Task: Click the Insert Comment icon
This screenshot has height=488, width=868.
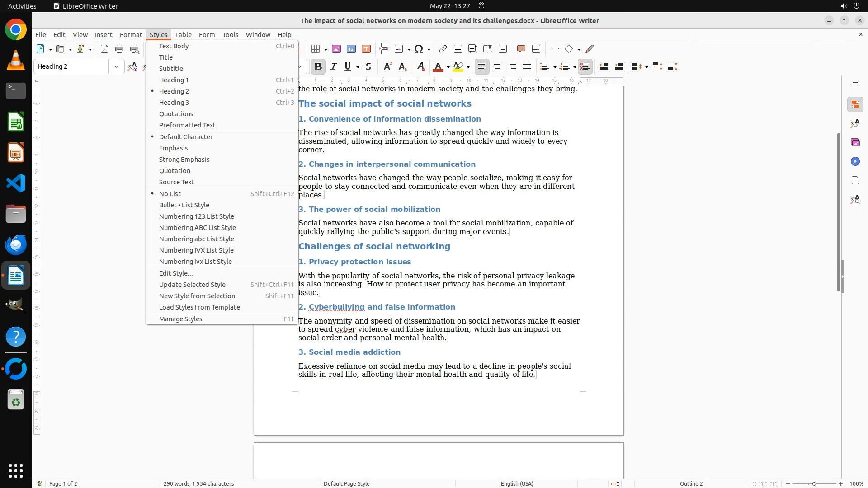Action: pos(521,49)
